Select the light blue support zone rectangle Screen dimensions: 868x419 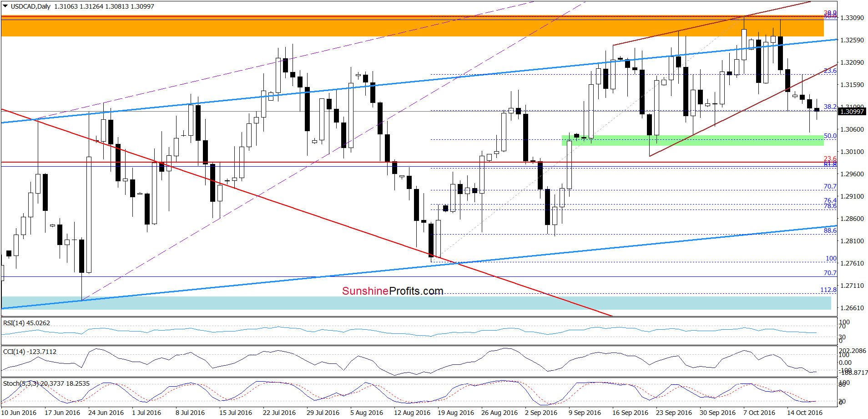coord(416,303)
